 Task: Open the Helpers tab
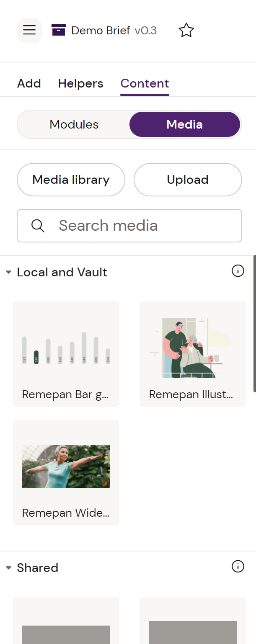tap(80, 83)
